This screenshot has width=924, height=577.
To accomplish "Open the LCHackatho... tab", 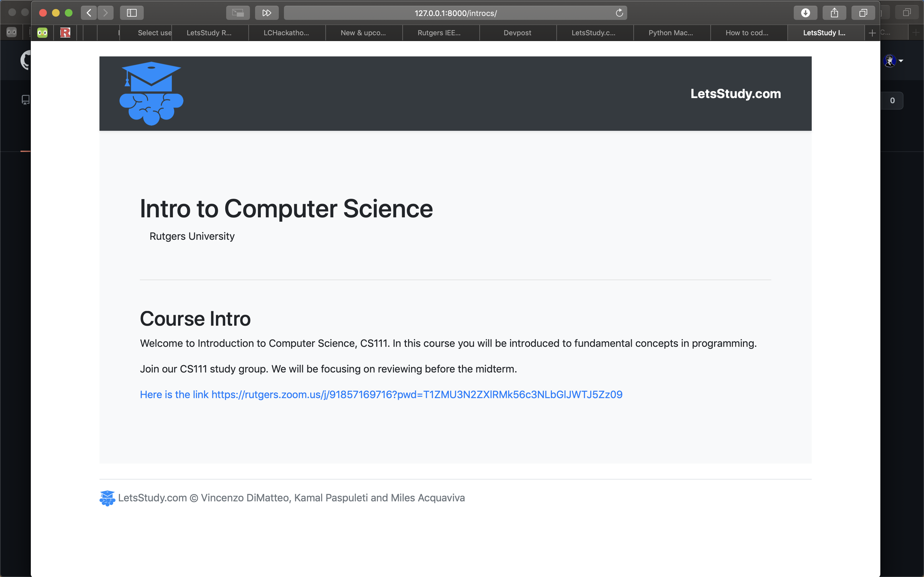I will pyautogui.click(x=286, y=33).
